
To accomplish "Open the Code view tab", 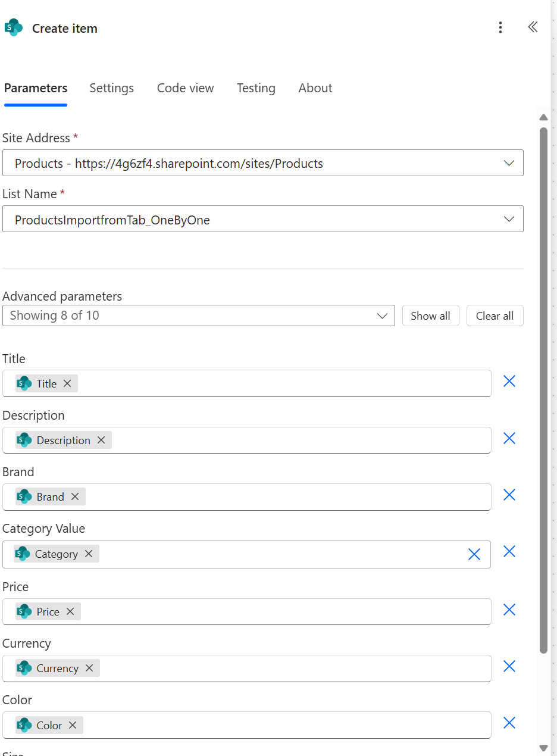I will (x=185, y=88).
